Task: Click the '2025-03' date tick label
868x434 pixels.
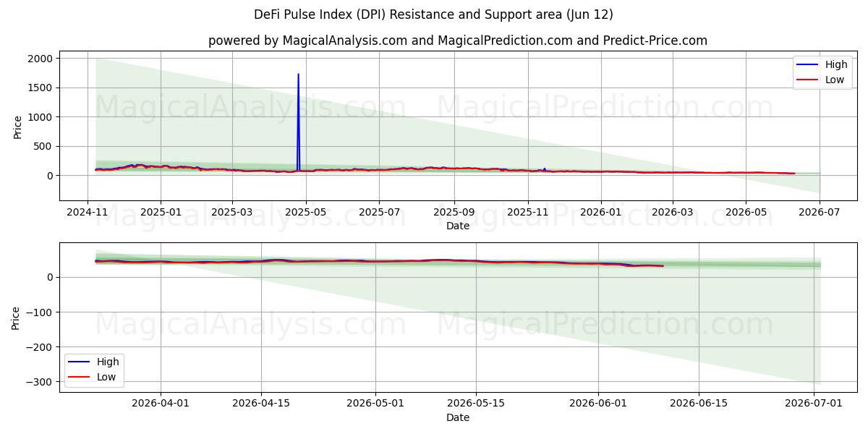Action: [x=232, y=213]
